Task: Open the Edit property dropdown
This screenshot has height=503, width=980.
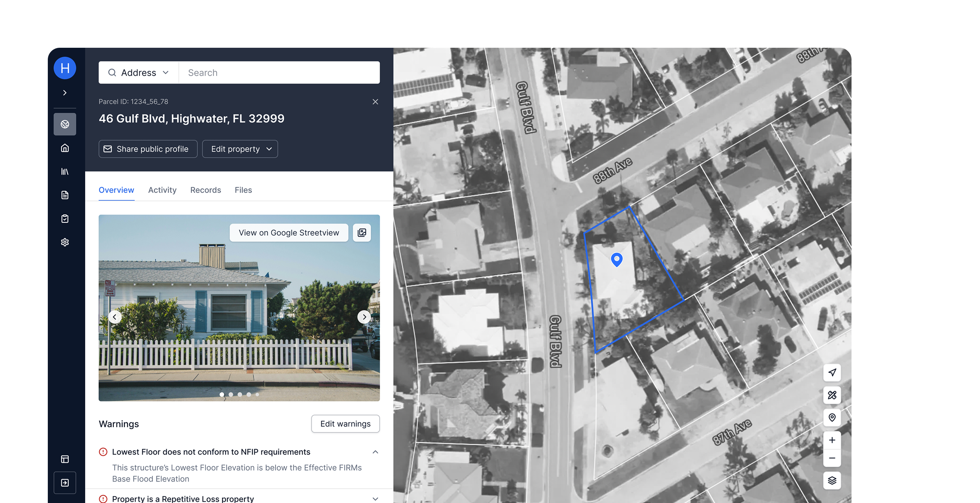Action: coord(240,149)
